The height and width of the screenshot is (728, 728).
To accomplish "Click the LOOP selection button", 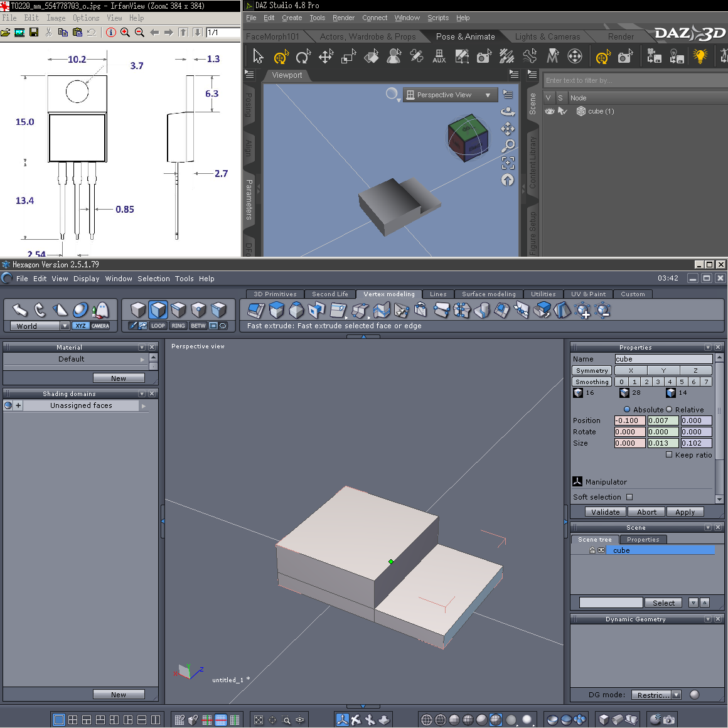I will 158,326.
